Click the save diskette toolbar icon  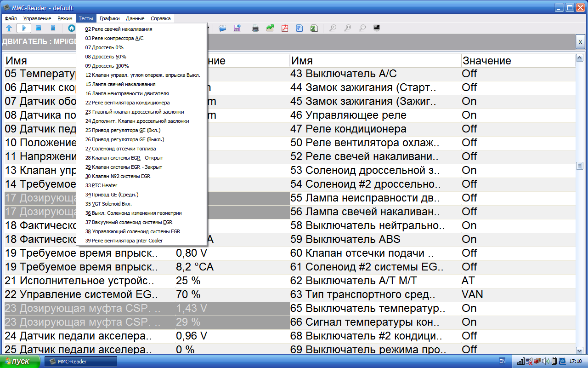point(237,28)
